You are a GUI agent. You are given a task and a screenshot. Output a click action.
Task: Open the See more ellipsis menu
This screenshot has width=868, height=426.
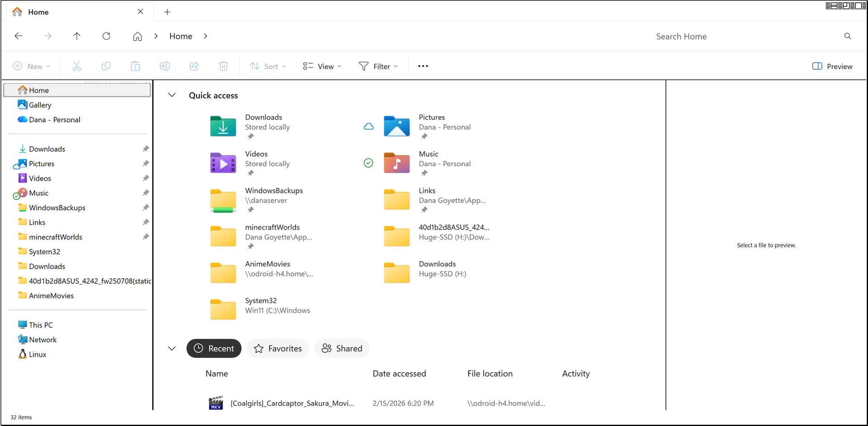coord(423,66)
